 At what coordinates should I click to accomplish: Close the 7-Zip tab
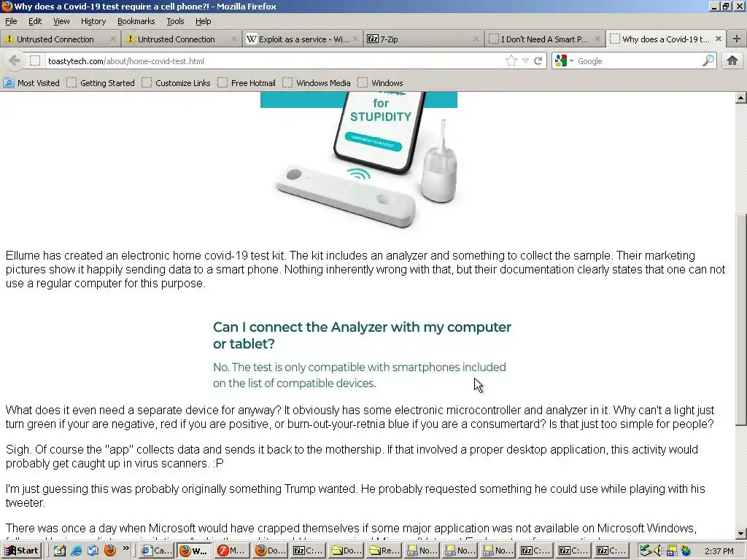click(476, 39)
